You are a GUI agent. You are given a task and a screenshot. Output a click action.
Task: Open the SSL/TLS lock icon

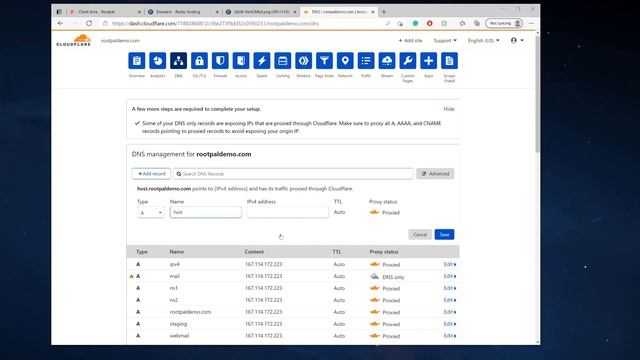[199, 61]
